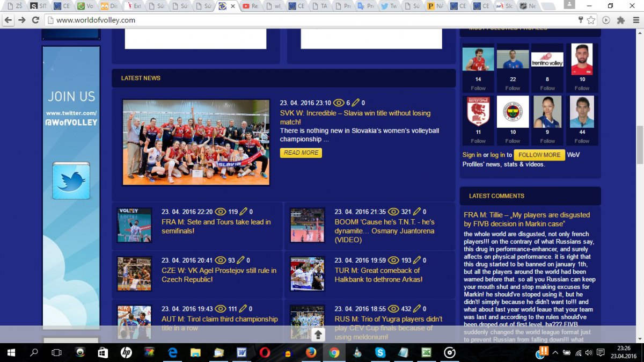Click the browser forward arrow

point(21,20)
